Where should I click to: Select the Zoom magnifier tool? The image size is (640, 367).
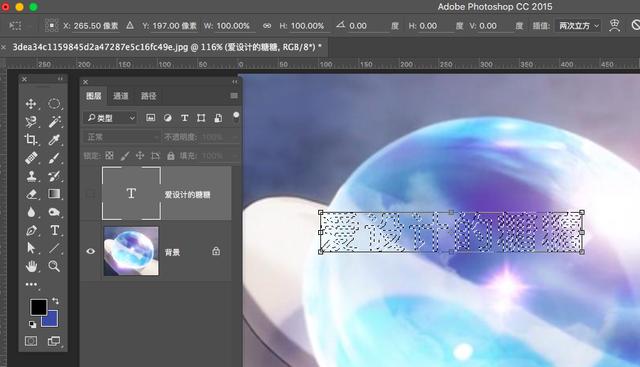[x=54, y=266]
